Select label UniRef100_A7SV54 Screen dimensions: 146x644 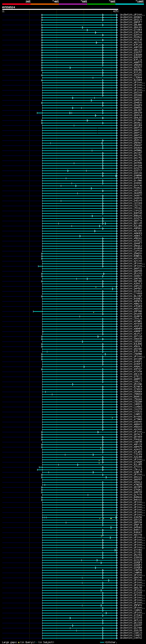(131, 371)
